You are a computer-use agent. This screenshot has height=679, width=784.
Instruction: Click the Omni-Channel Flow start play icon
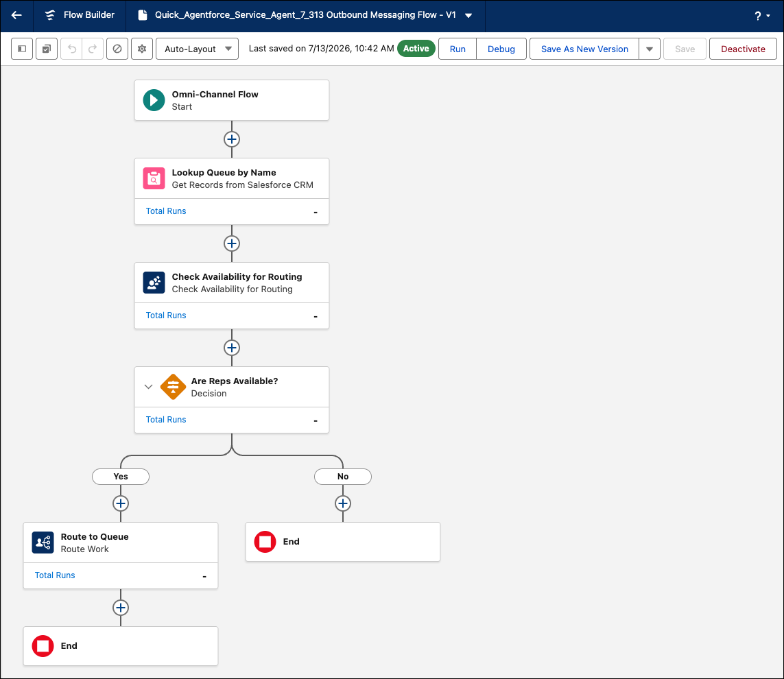[x=154, y=100]
